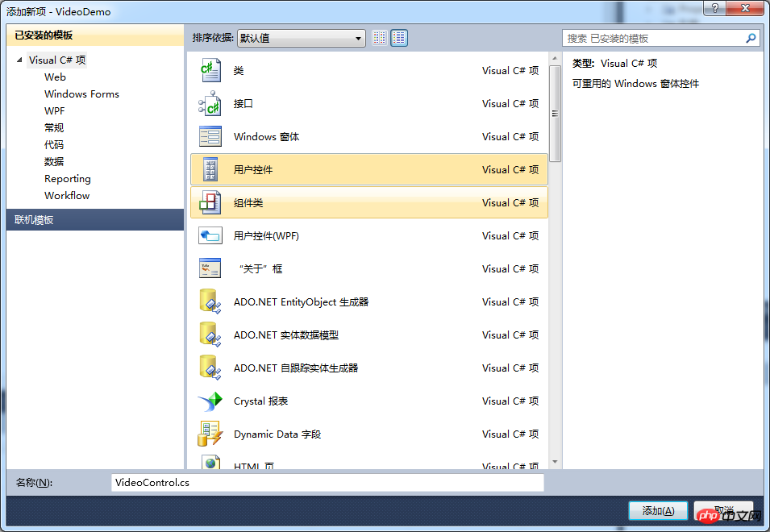Click the template list scrollbar thumb
770x532 pixels.
click(555, 114)
